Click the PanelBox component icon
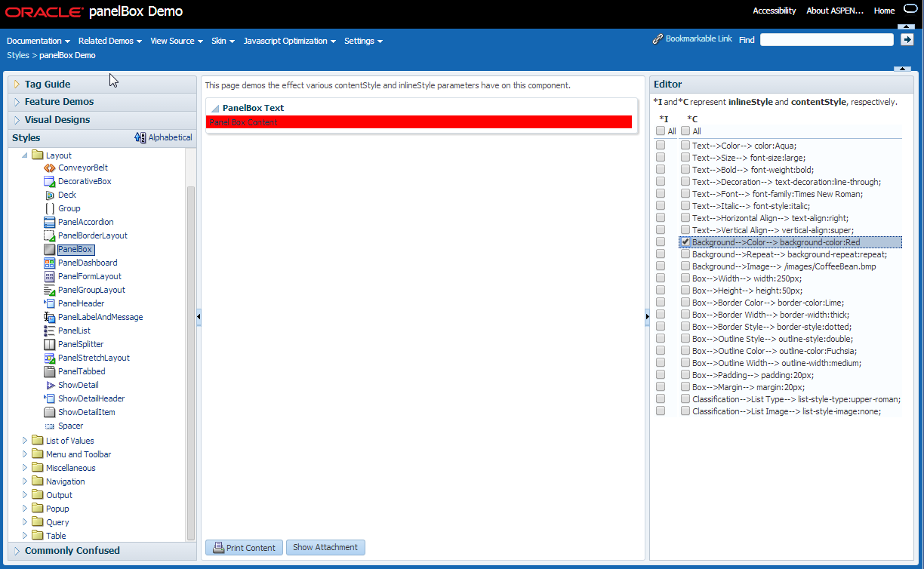Image resolution: width=924 pixels, height=569 pixels. [50, 249]
